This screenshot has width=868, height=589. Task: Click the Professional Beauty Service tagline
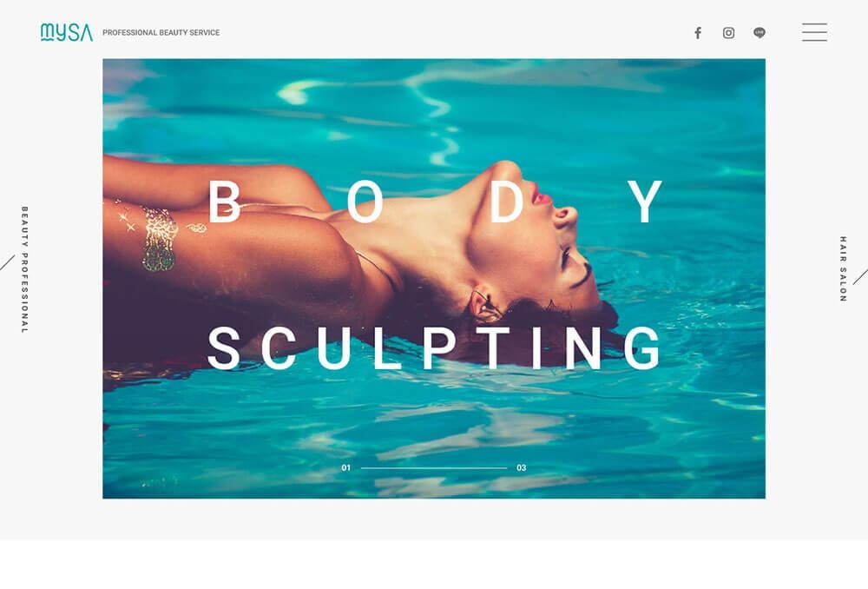[161, 33]
